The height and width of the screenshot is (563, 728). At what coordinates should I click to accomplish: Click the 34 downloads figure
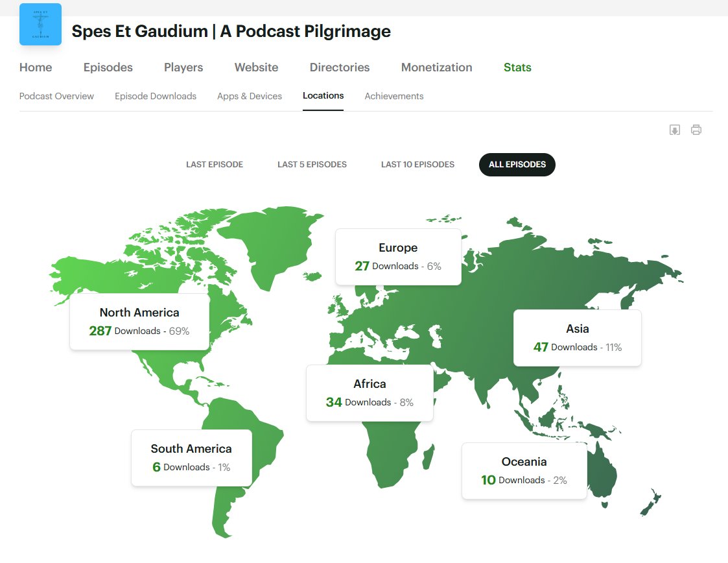(x=334, y=401)
